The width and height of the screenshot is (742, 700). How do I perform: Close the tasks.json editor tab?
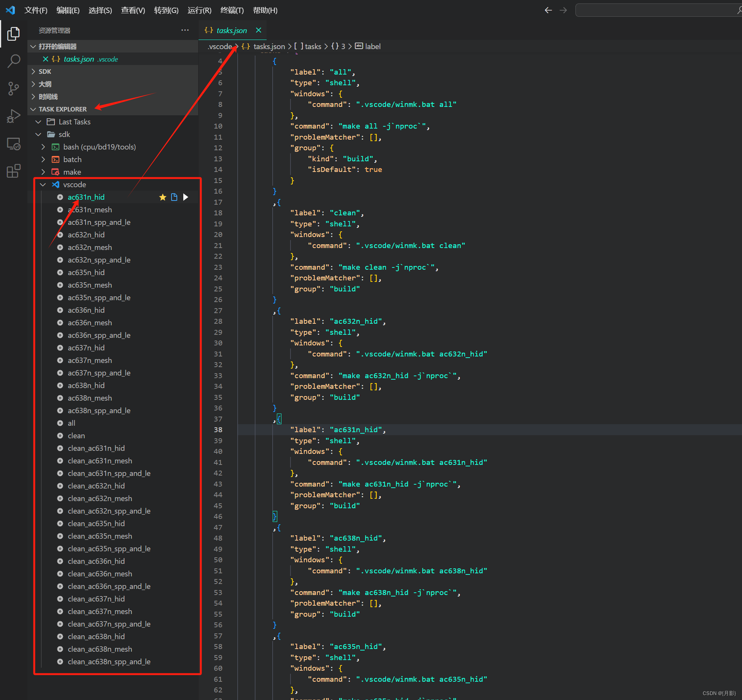tap(259, 30)
